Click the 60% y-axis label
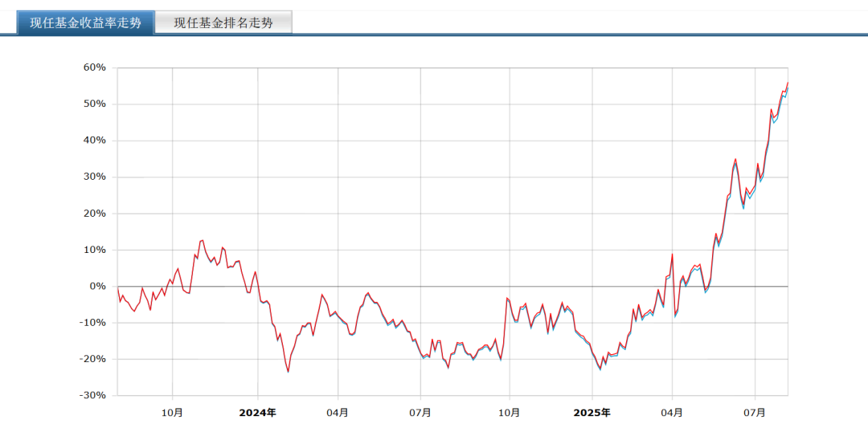The width and height of the screenshot is (868, 432). pyautogui.click(x=94, y=68)
